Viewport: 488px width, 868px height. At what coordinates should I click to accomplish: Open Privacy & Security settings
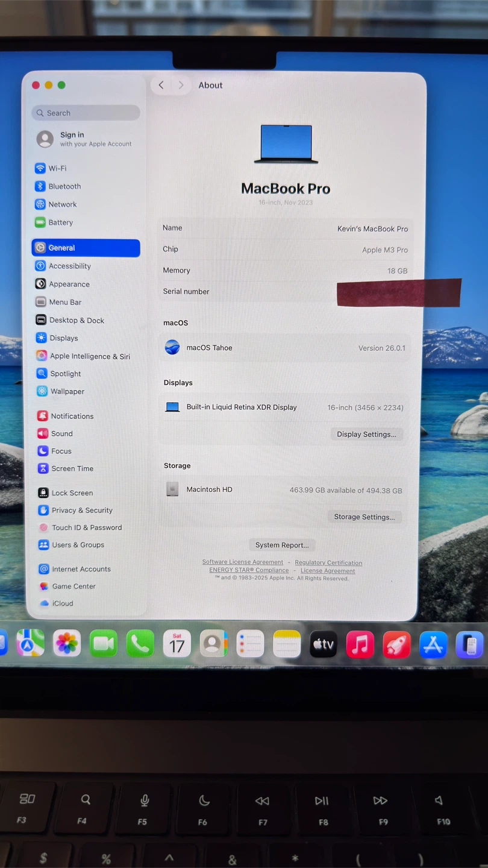coord(81,510)
